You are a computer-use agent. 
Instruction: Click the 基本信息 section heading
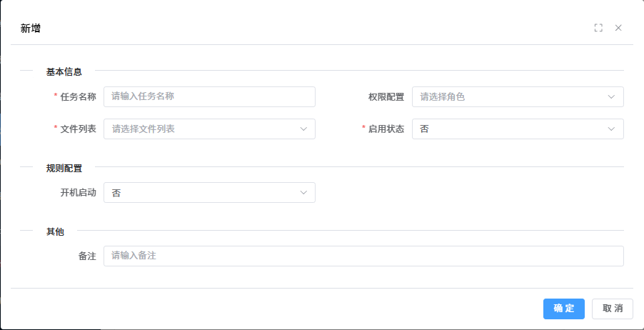pyautogui.click(x=64, y=72)
